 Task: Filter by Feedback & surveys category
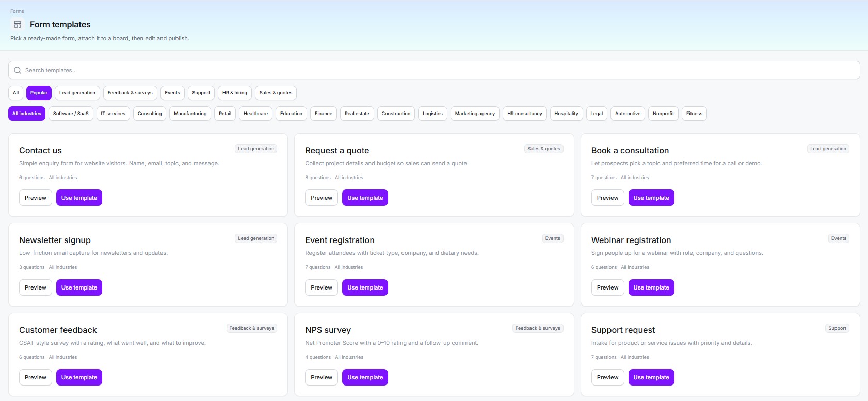(x=130, y=93)
